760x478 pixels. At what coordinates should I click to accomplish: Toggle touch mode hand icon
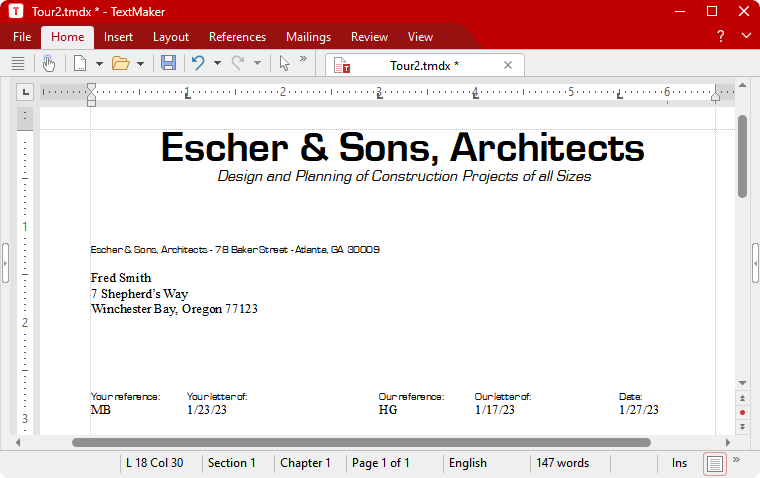(49, 63)
